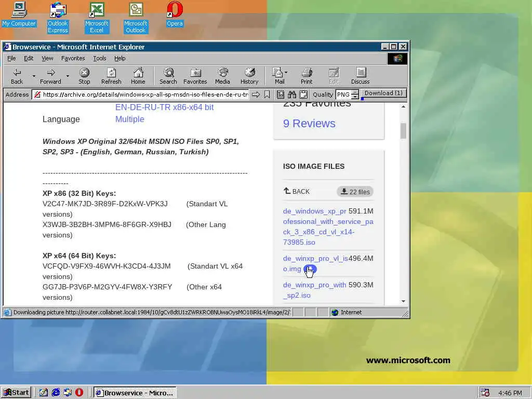Change Quality PNG spinner selector
This screenshot has height=399, width=532.
(x=355, y=95)
